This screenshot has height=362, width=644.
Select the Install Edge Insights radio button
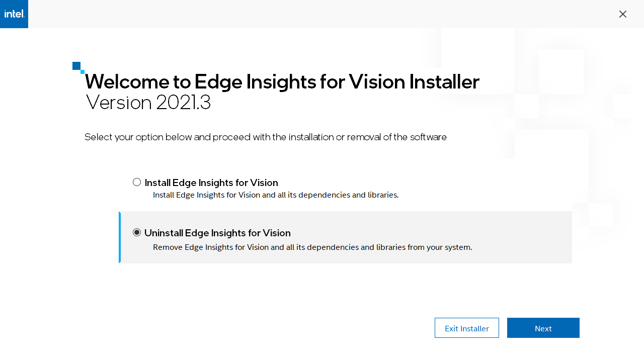[137, 182]
